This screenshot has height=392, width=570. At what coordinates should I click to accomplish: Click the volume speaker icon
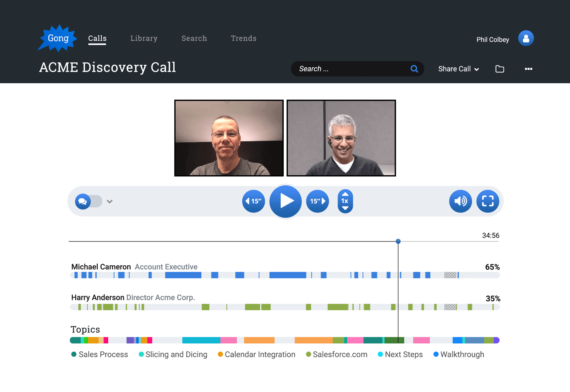coord(461,201)
